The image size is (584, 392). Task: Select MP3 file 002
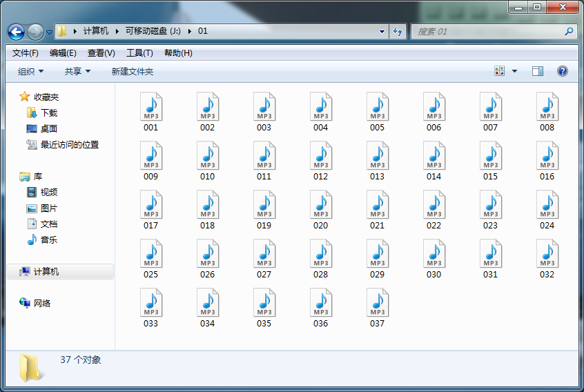click(x=208, y=112)
